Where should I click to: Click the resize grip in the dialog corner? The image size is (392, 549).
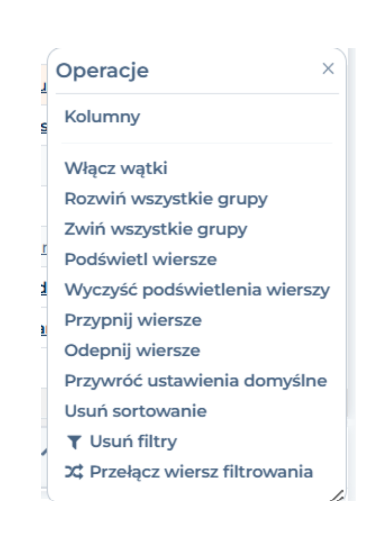coord(338,495)
